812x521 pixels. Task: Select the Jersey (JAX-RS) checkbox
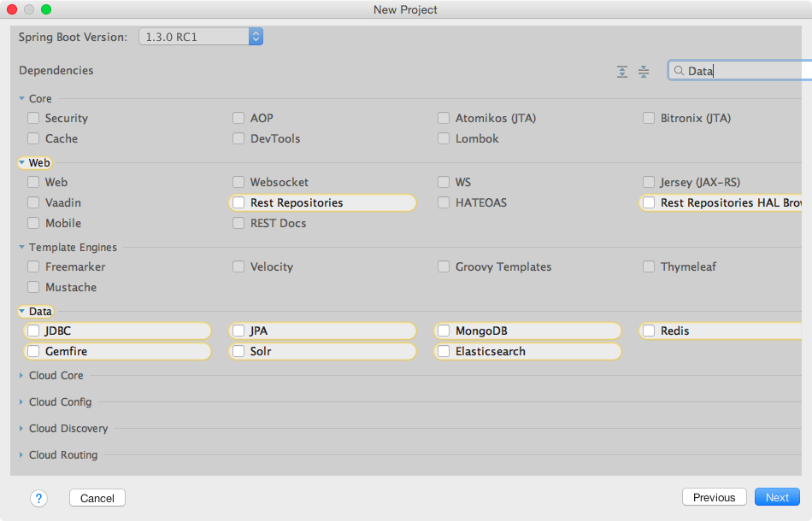(649, 182)
